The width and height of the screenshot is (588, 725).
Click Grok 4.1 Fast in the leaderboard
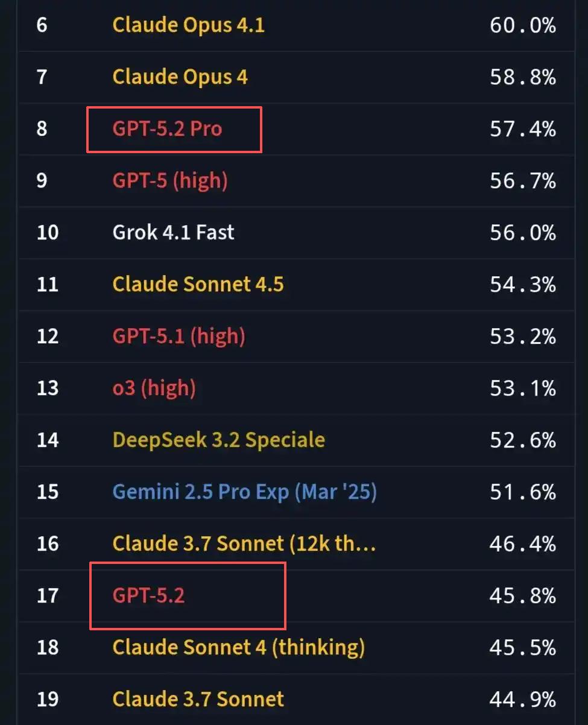coord(173,233)
